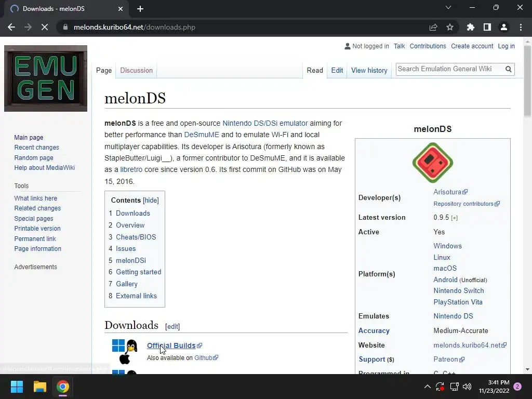This screenshot has width=532, height=399.
Task: Open the Windows Start menu
Action: click(17, 387)
